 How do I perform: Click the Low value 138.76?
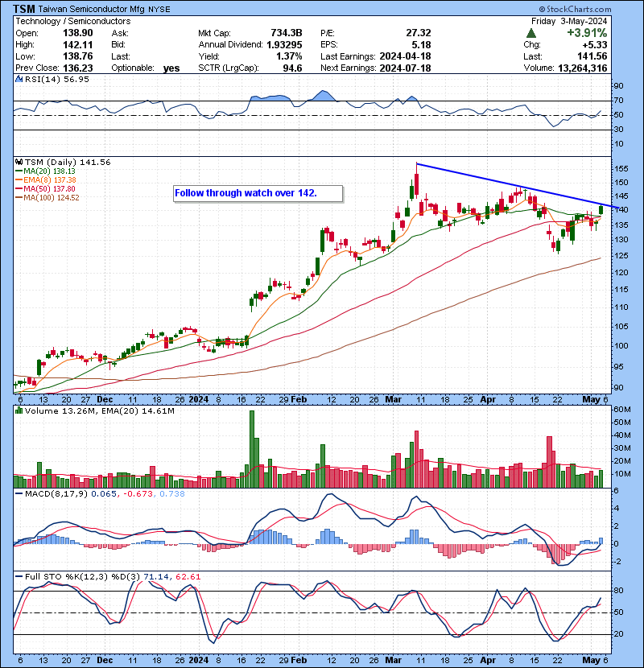pos(77,56)
